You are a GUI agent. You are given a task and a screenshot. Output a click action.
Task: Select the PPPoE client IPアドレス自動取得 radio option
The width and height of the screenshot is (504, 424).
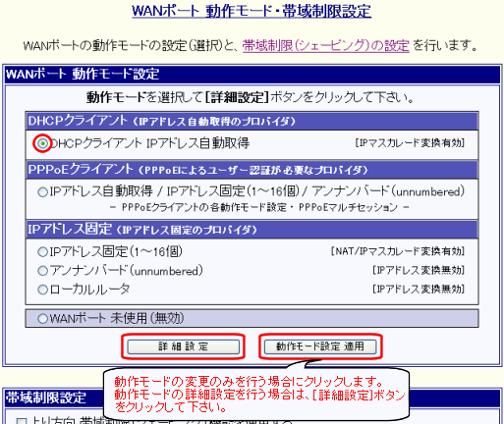[43, 191]
